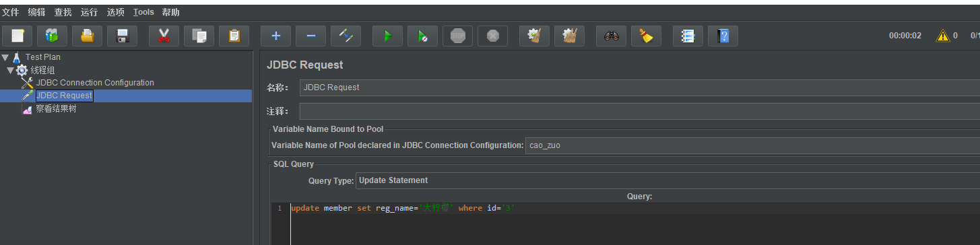The height and width of the screenshot is (245, 980).
Task: Create a new test plan
Action: 18,36
